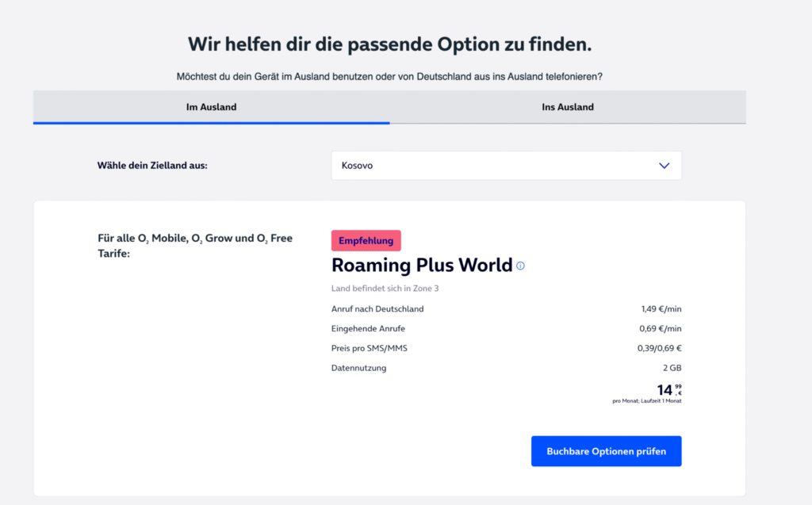Open details via Roaming Plus World heading
This screenshot has height=505, width=812.
pos(420,265)
